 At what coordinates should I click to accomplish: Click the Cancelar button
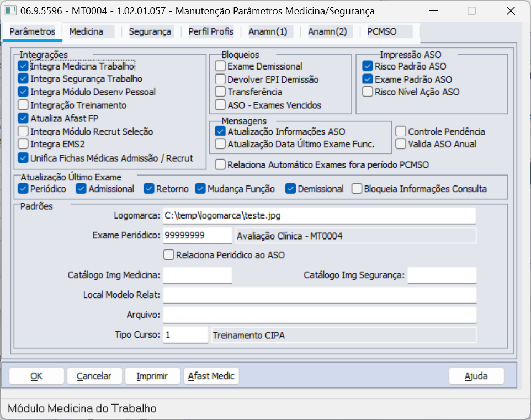click(94, 376)
